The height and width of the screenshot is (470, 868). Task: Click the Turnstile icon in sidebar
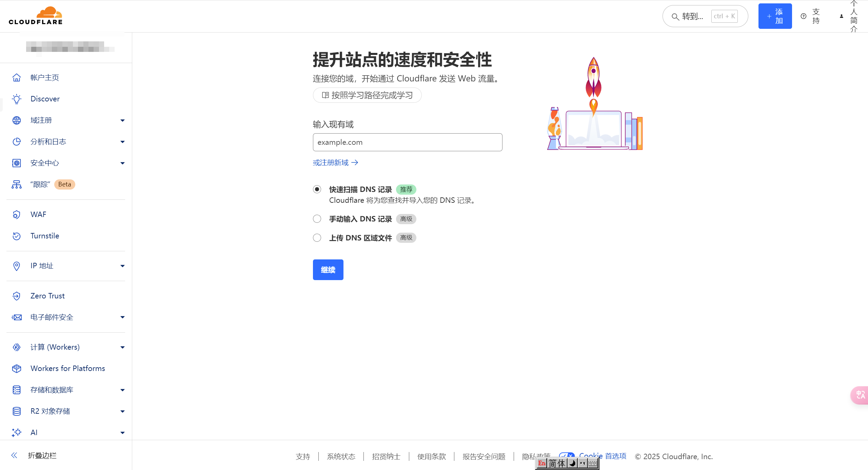(x=16, y=236)
